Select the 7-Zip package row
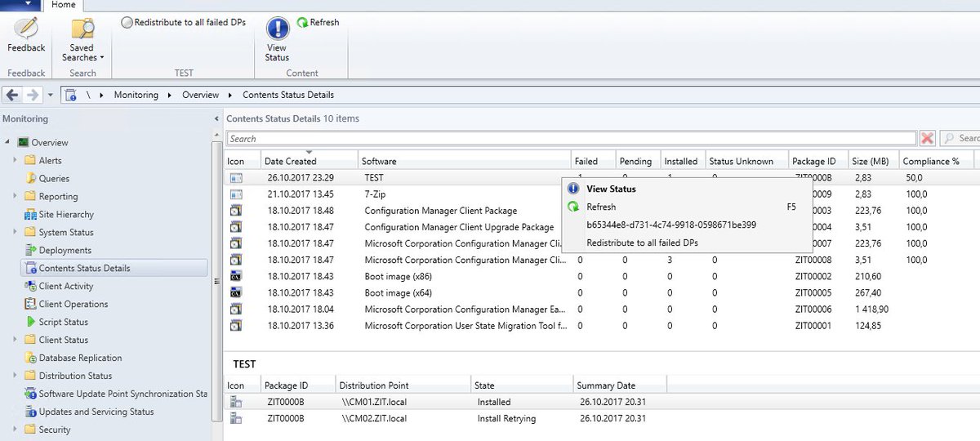Viewport: 980px width, 441px height. pos(602,194)
